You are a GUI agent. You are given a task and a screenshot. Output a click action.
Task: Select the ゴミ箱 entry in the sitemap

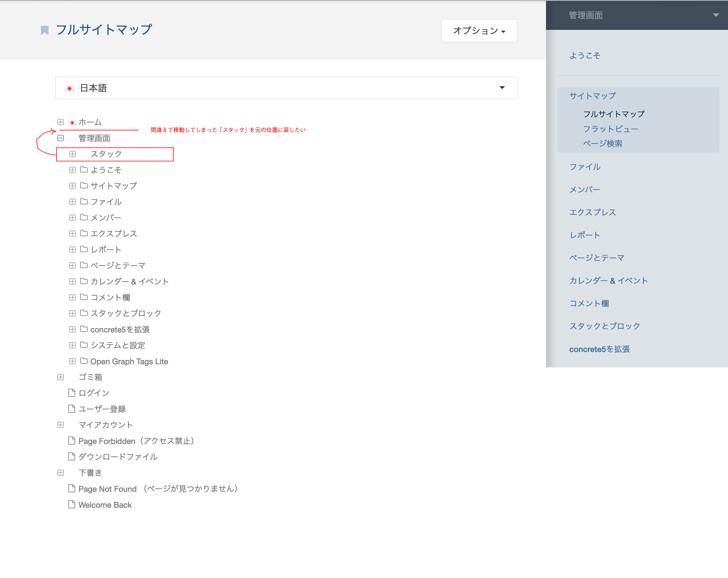(90, 377)
